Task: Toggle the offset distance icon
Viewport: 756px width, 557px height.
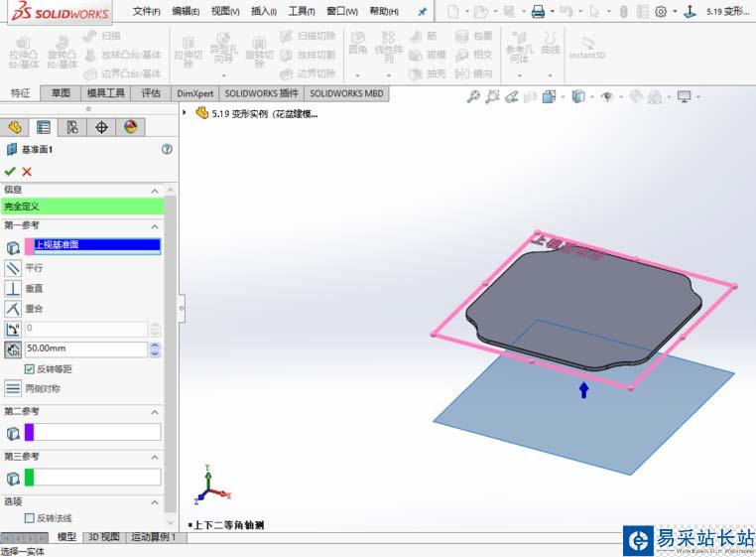Action: (13, 349)
